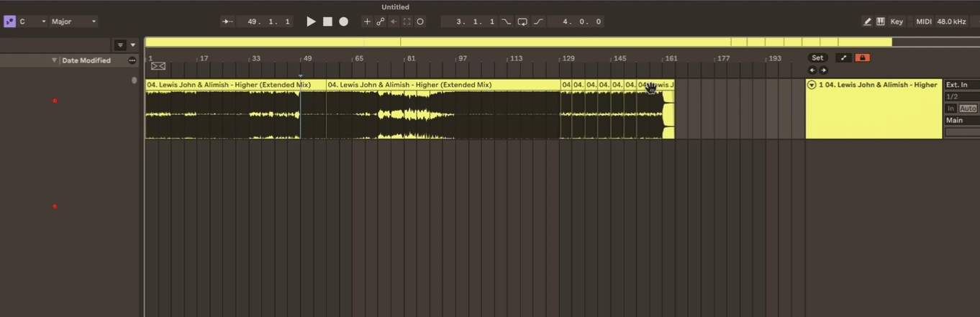Enable the Key map mode button

pos(897,22)
